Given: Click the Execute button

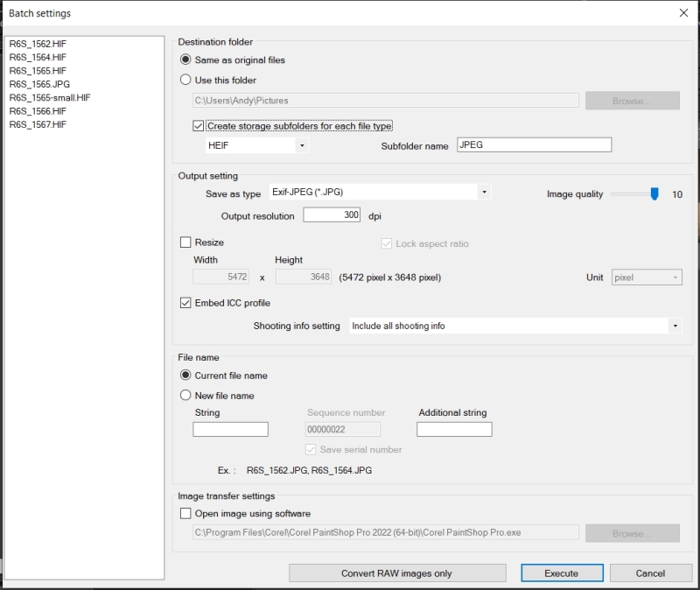Looking at the screenshot, I should [x=561, y=572].
